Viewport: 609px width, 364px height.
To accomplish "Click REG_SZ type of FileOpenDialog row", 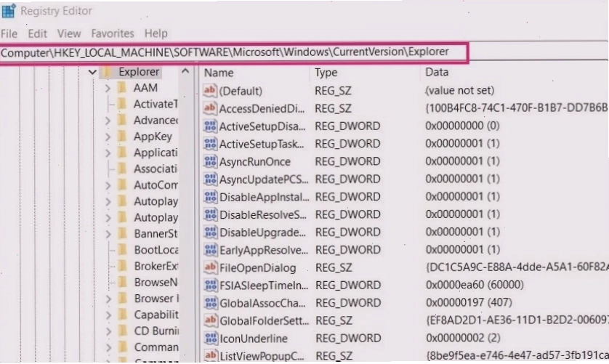I will pos(334,267).
